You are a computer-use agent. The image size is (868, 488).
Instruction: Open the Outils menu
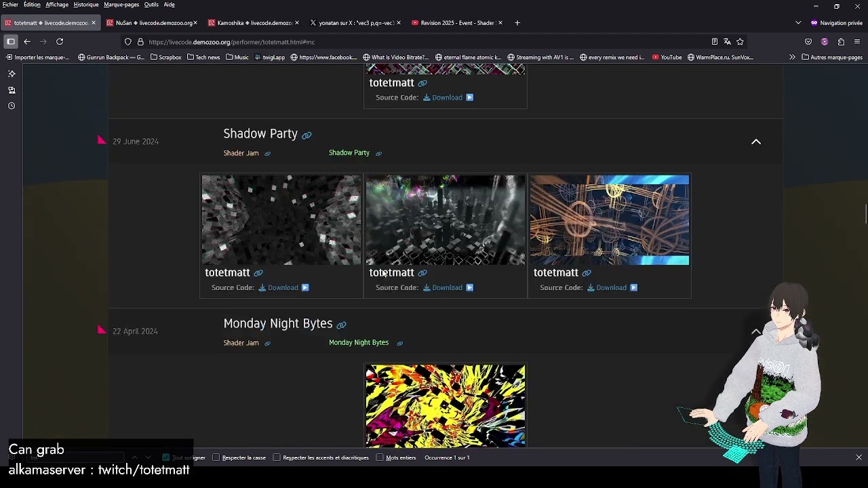[x=151, y=5]
